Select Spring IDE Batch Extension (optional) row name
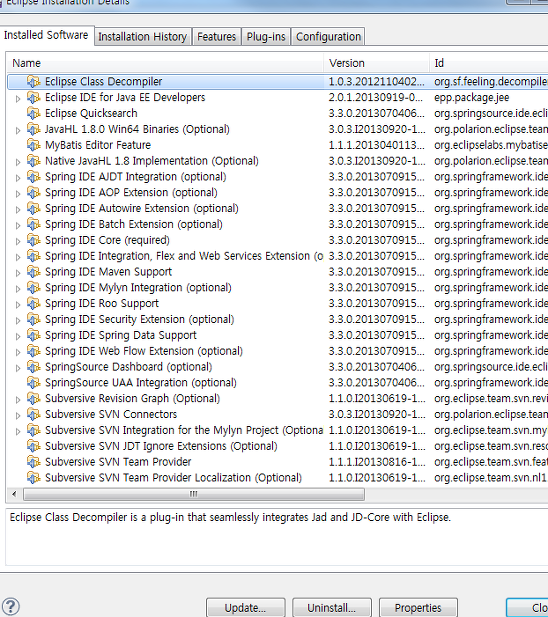This screenshot has width=548, height=617. (134, 224)
